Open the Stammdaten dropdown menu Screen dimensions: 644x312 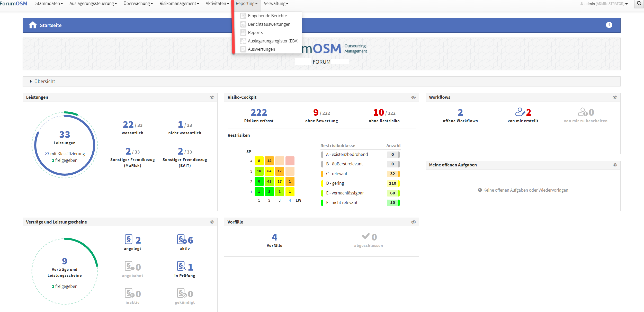point(49,4)
